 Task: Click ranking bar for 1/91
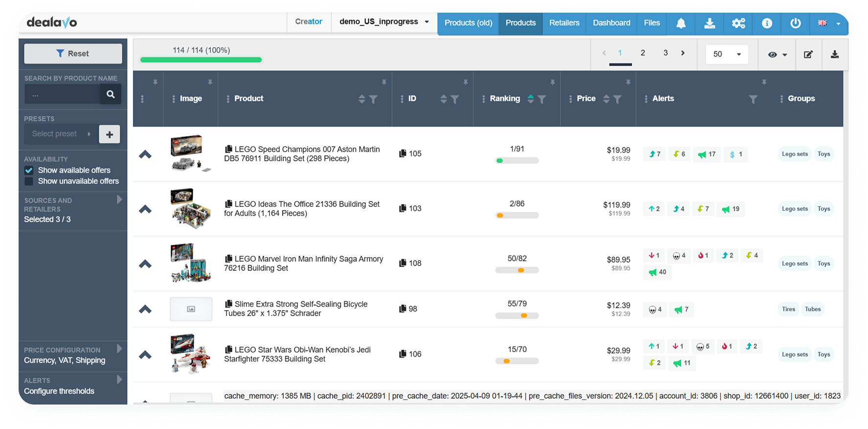point(517,160)
